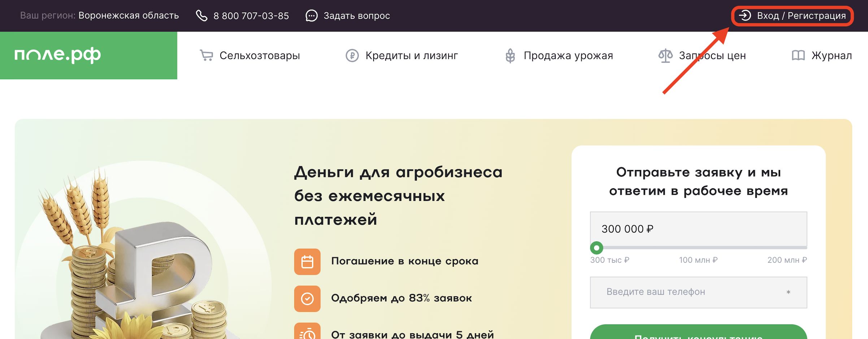Click slider track near 100 млн ₽

[x=698, y=248]
